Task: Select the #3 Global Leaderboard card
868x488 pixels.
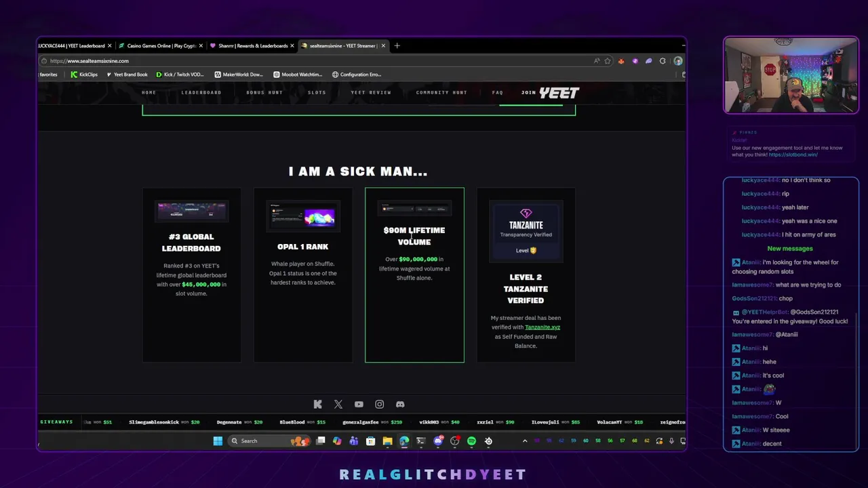Action: (x=191, y=275)
